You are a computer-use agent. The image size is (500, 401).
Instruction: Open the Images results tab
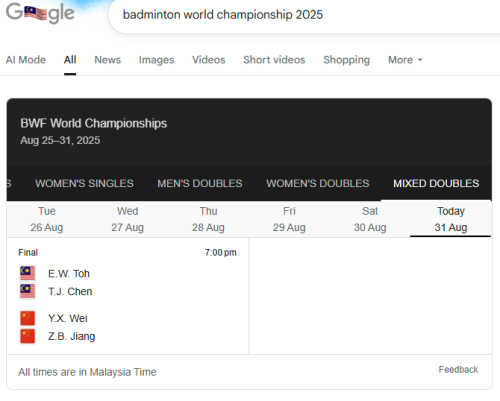[156, 60]
